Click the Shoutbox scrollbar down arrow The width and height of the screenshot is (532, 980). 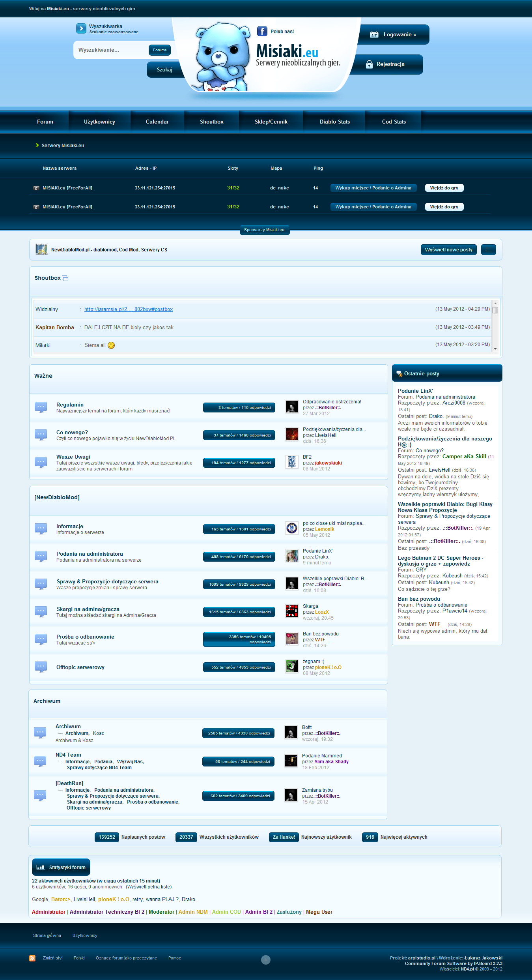point(495,349)
